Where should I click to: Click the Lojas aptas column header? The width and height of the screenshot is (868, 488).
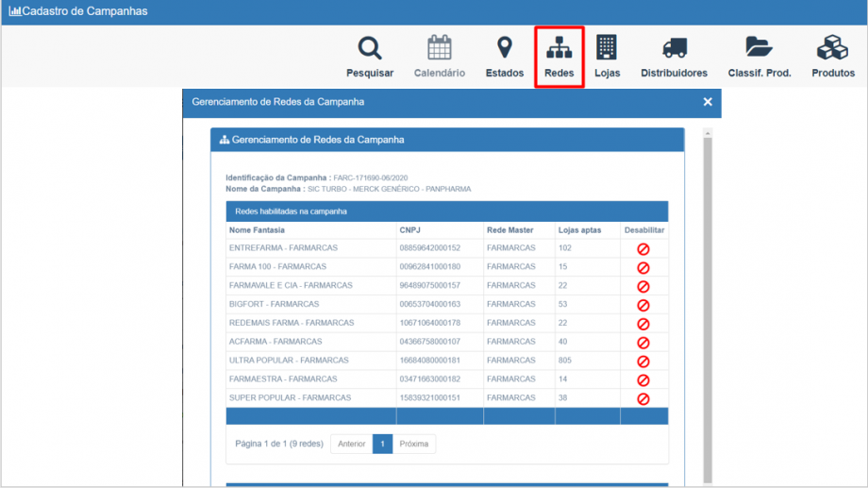coord(577,230)
